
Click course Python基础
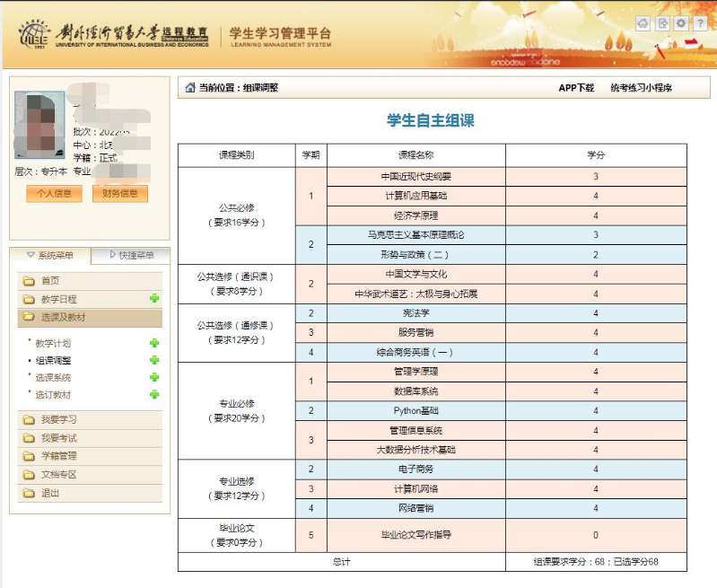pos(416,411)
